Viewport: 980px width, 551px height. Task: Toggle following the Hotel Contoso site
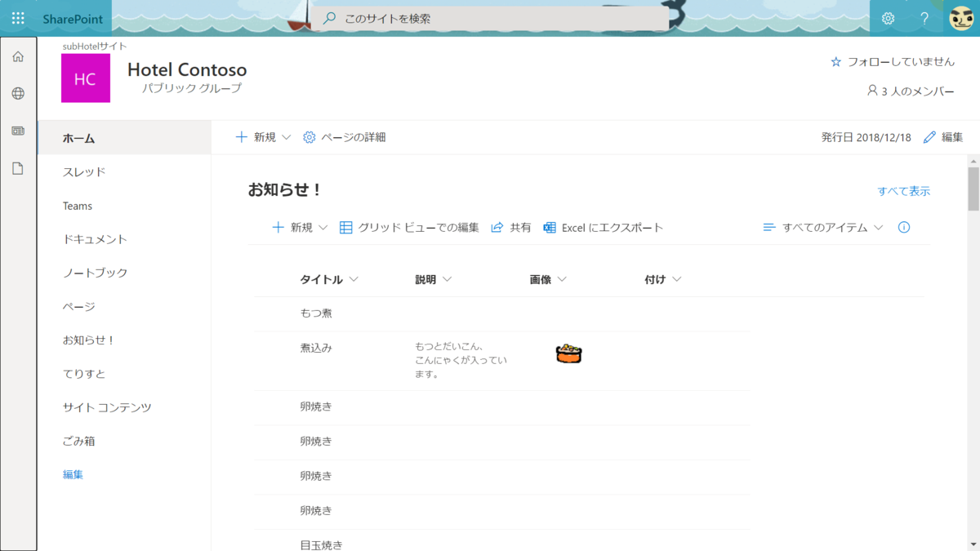(x=892, y=60)
